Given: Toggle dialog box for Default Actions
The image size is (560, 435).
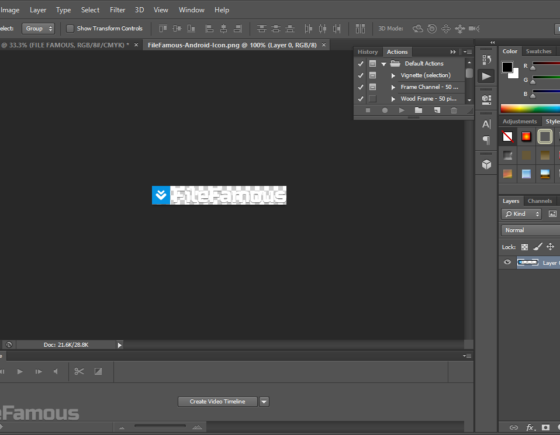Looking at the screenshot, I should click(372, 64).
